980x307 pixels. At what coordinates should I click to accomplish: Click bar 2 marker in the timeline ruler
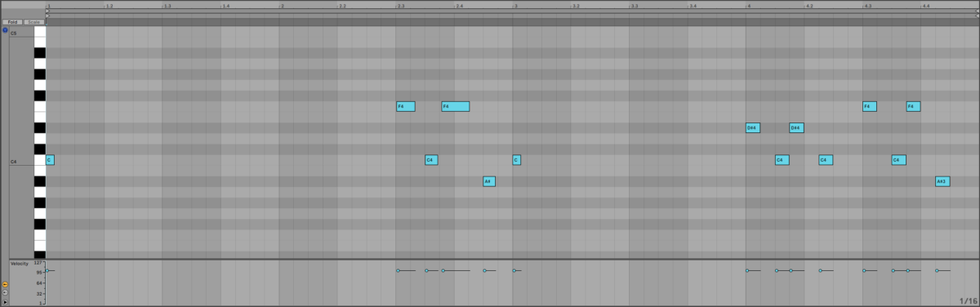pos(283,6)
